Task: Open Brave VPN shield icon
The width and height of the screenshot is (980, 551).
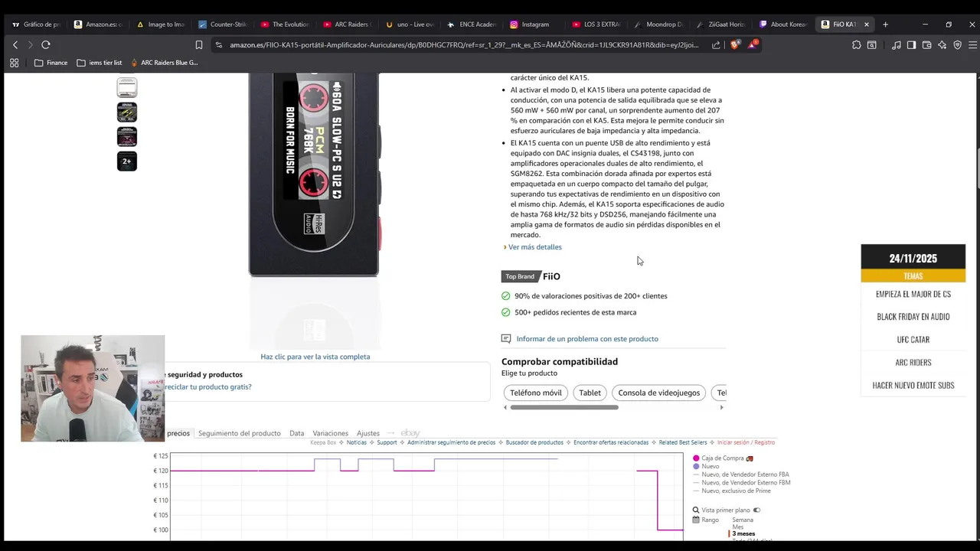Action: 957,45
